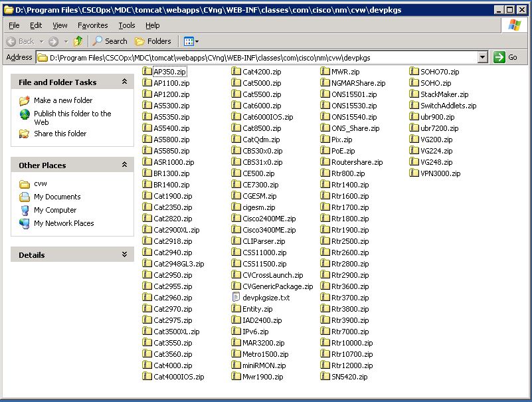Open My Network Places link

tap(64, 223)
